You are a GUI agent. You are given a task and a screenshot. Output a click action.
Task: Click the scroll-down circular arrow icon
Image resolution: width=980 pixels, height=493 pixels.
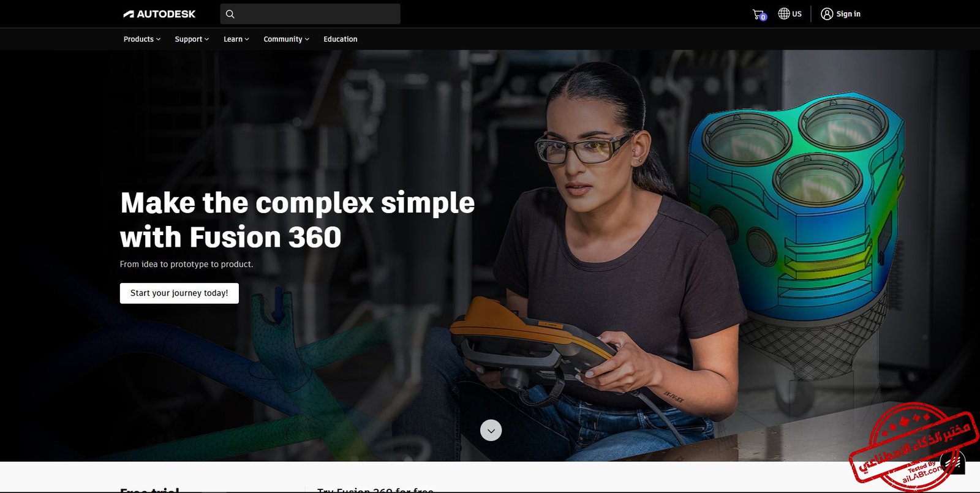tap(491, 431)
